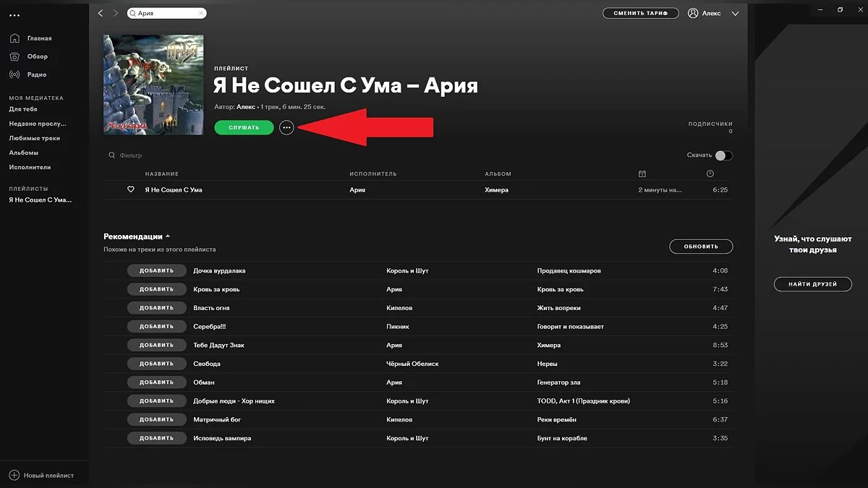
Task: Add Власть огня to the playlist
Action: click(x=156, y=308)
